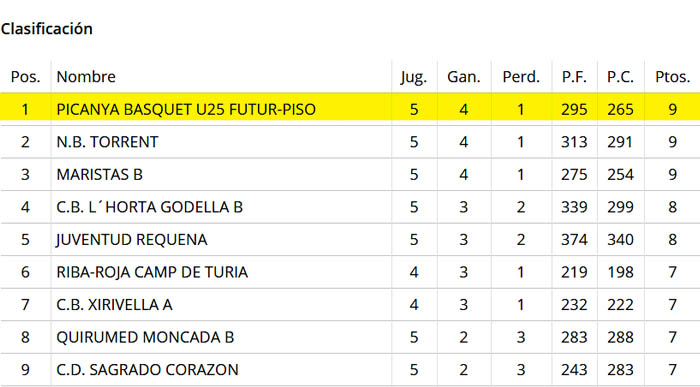Click the Clasificación section heading

click(46, 29)
